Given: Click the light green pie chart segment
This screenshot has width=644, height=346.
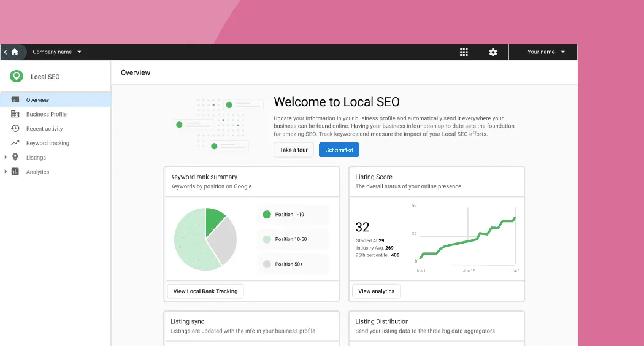Looking at the screenshot, I should (x=191, y=245).
